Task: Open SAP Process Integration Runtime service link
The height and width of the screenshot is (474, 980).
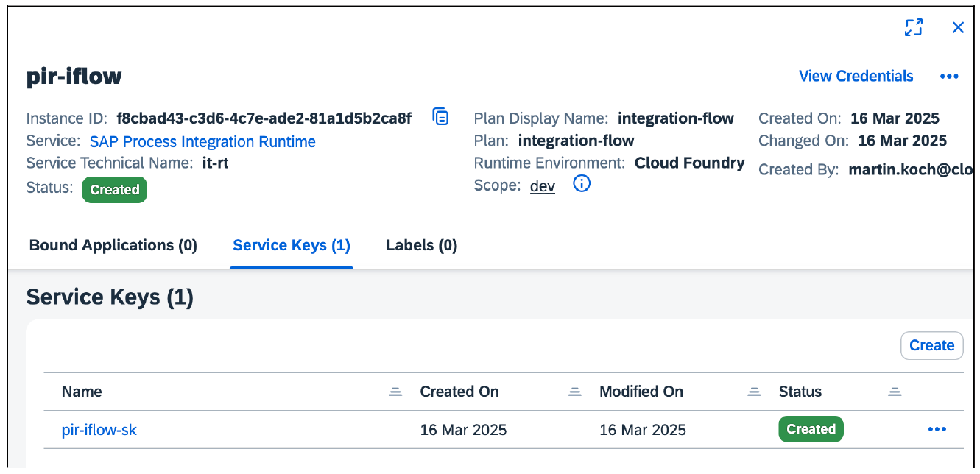Action: 202,142
